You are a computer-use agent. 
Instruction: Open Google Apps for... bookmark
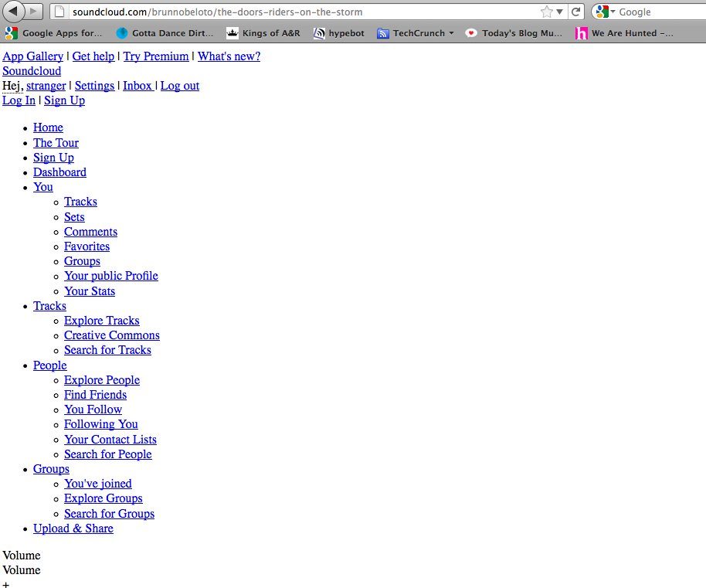(x=53, y=33)
